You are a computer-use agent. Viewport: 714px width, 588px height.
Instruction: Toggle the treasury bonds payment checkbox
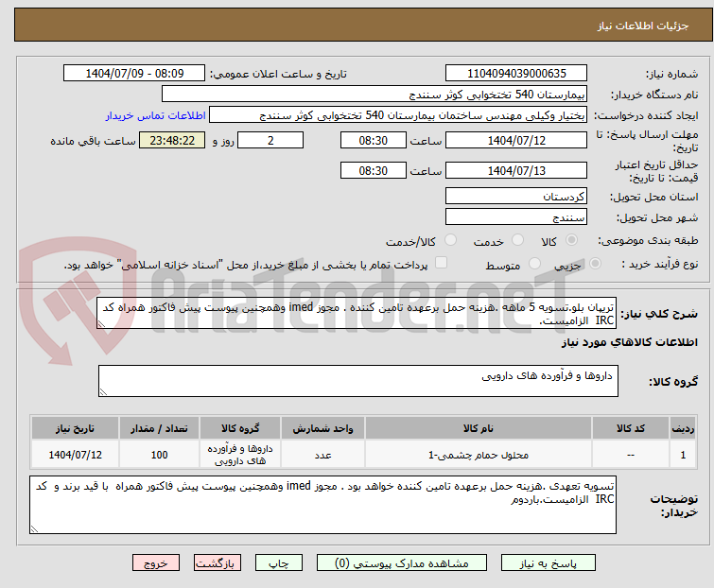point(441,265)
